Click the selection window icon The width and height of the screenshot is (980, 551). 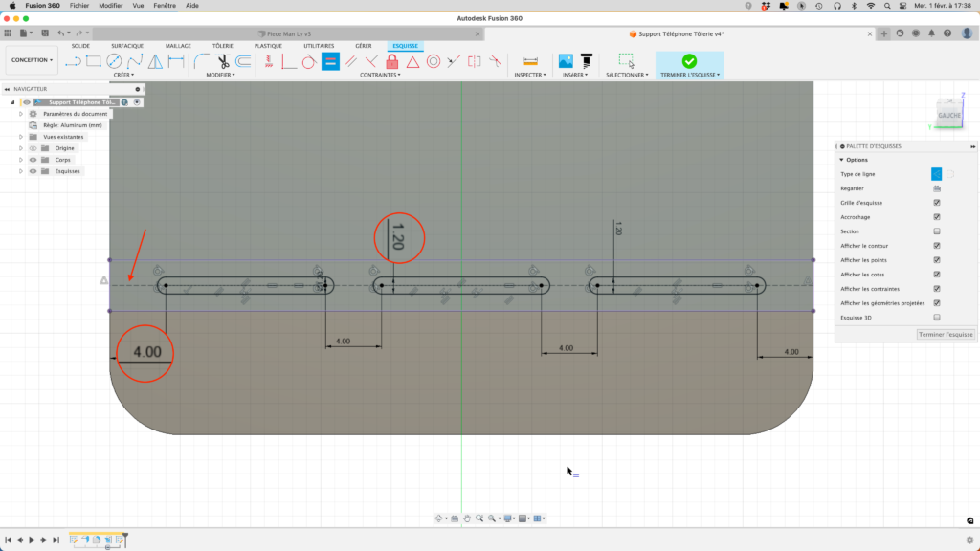point(626,60)
